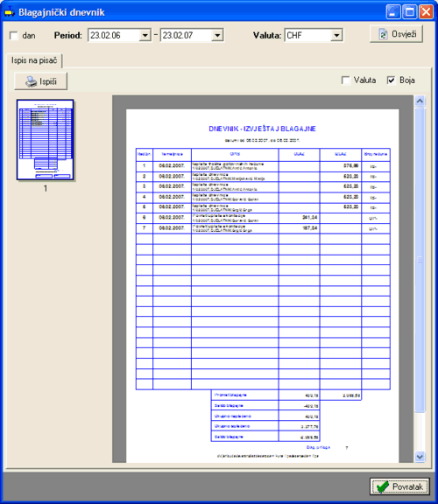This screenshot has height=504, width=438.
Task: Click the CHF currency field
Action: pyautogui.click(x=308, y=35)
